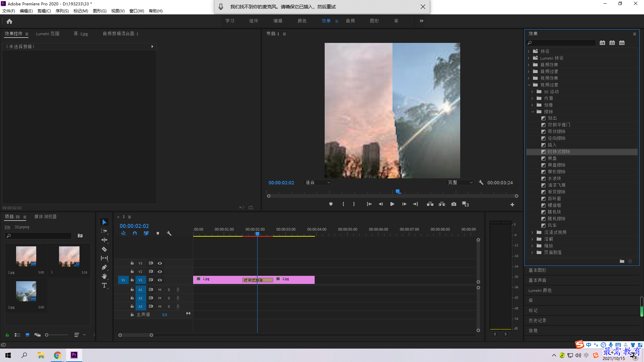Open the program monitor button editor plus
Image resolution: width=644 pixels, height=362 pixels.
pos(512,204)
